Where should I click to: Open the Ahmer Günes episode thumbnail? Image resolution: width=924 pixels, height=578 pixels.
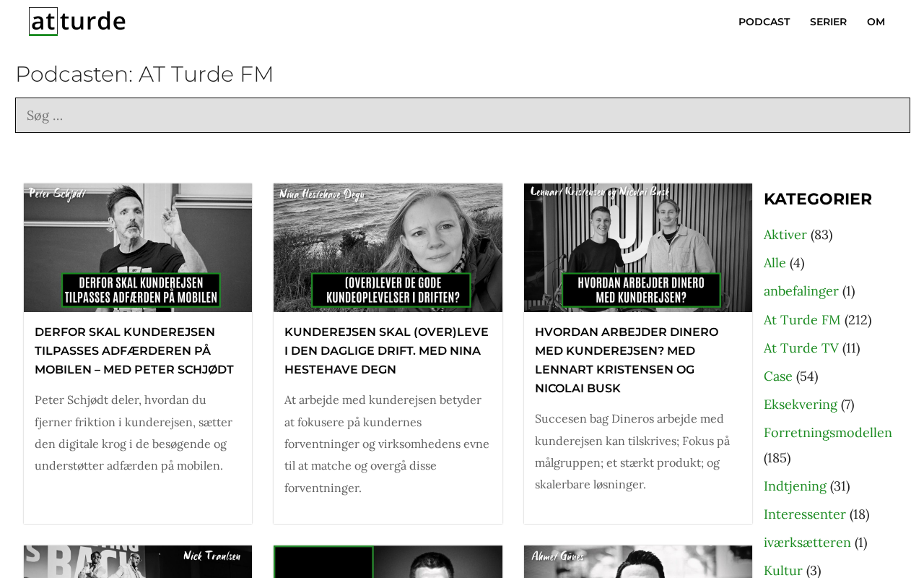coord(638,562)
